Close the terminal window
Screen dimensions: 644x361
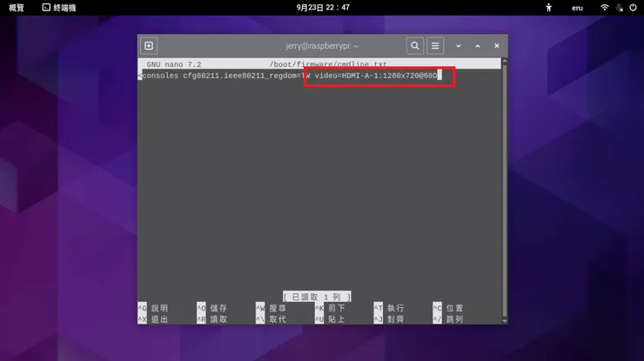click(497, 45)
